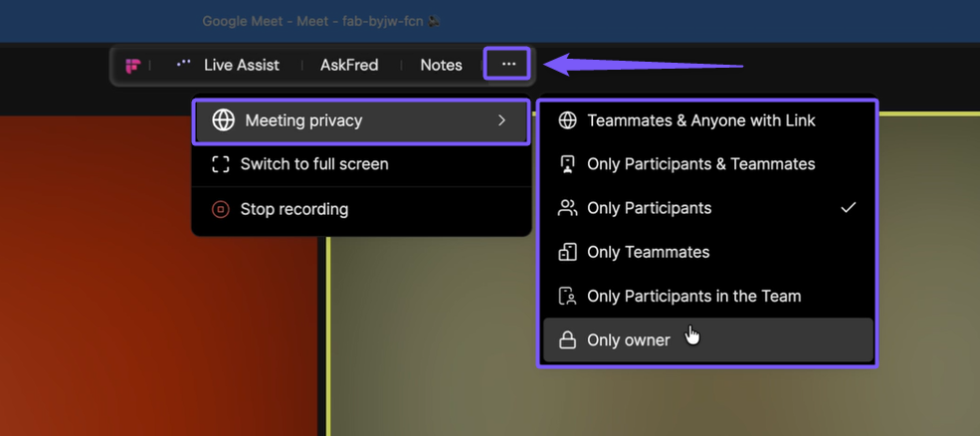Image resolution: width=980 pixels, height=436 pixels.
Task: Click the Meeting privacy chevron arrow
Action: 501,120
